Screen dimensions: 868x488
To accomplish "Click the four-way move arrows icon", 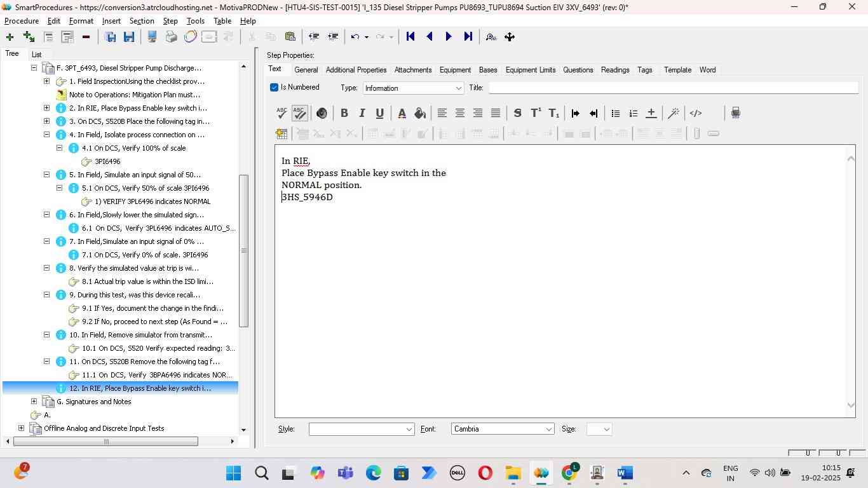I will point(510,37).
